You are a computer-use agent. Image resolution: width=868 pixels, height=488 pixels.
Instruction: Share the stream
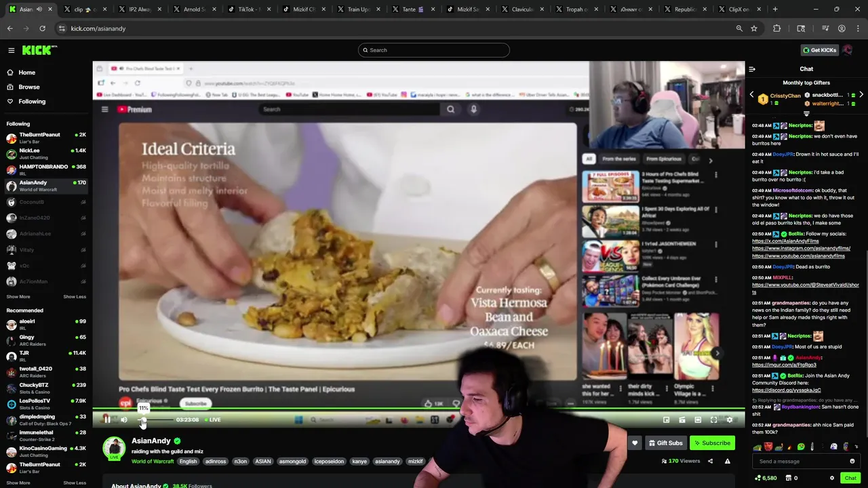(710, 461)
